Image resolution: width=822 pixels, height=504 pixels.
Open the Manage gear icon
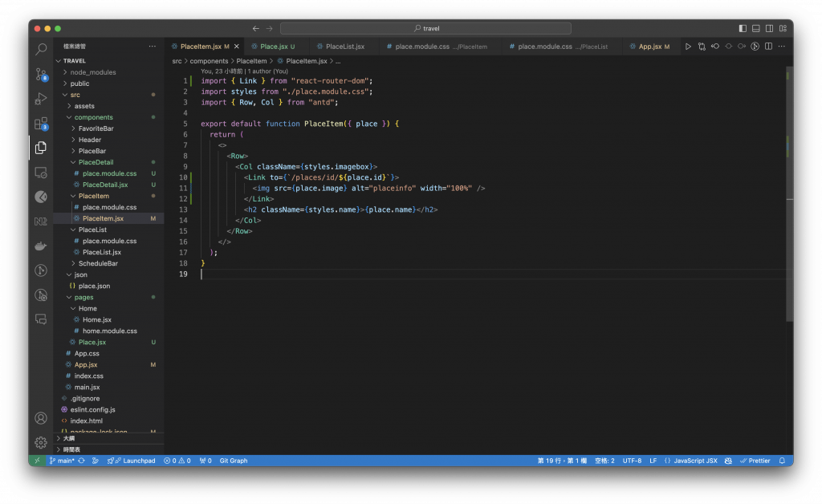(x=41, y=442)
